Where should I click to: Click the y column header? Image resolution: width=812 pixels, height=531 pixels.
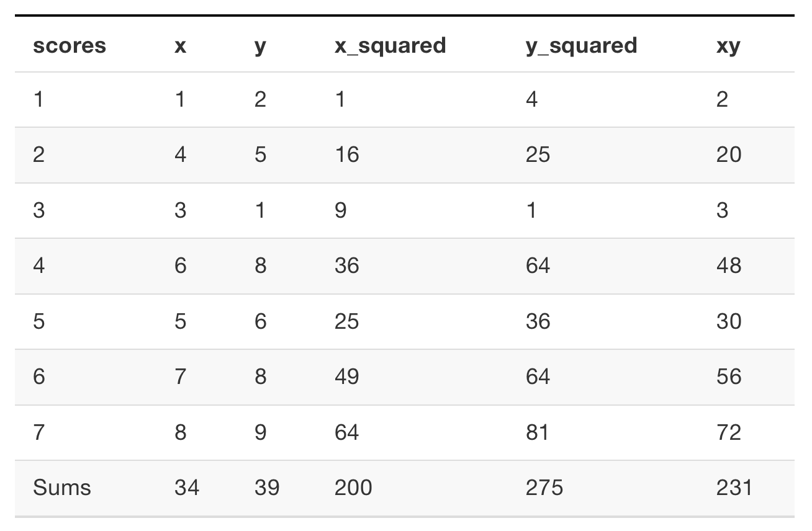click(x=260, y=45)
